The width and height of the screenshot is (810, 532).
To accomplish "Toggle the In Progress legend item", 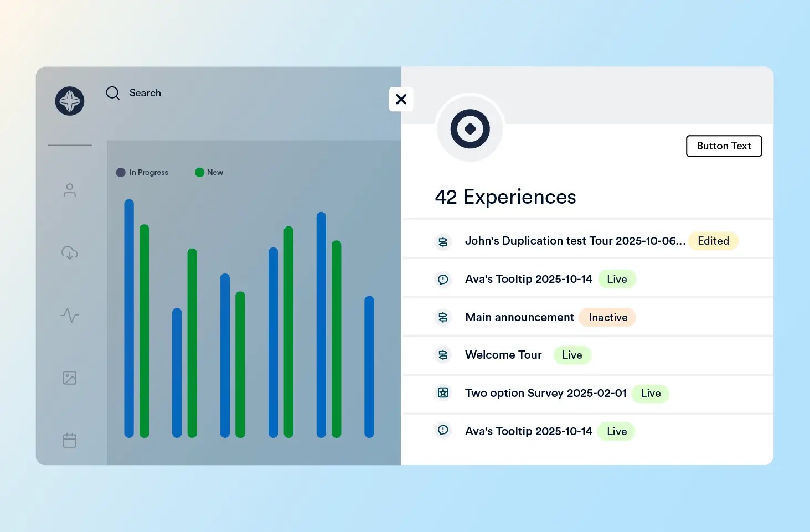I will coord(143,173).
